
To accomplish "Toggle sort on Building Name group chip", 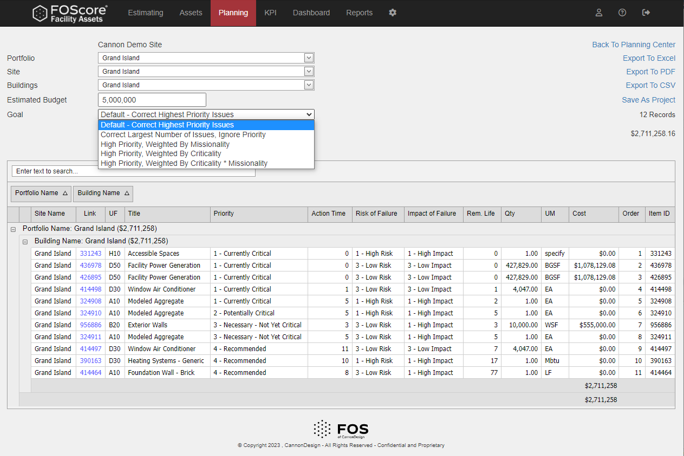I will (103, 193).
